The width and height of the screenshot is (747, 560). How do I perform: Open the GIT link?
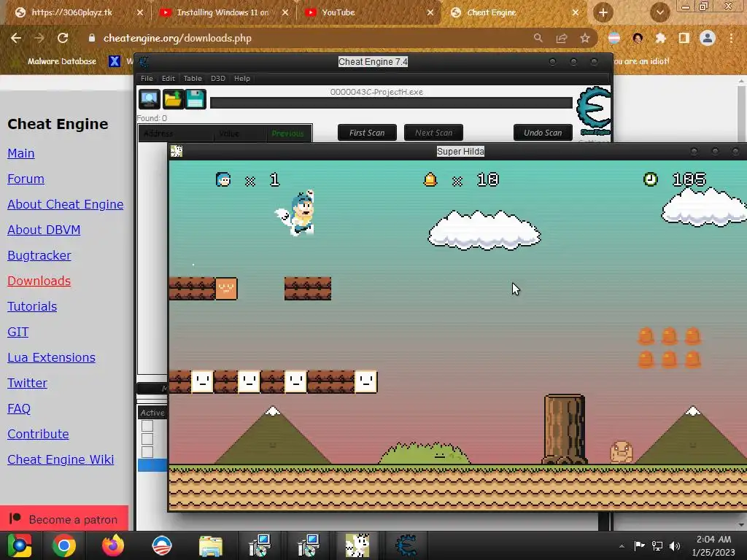tap(18, 332)
